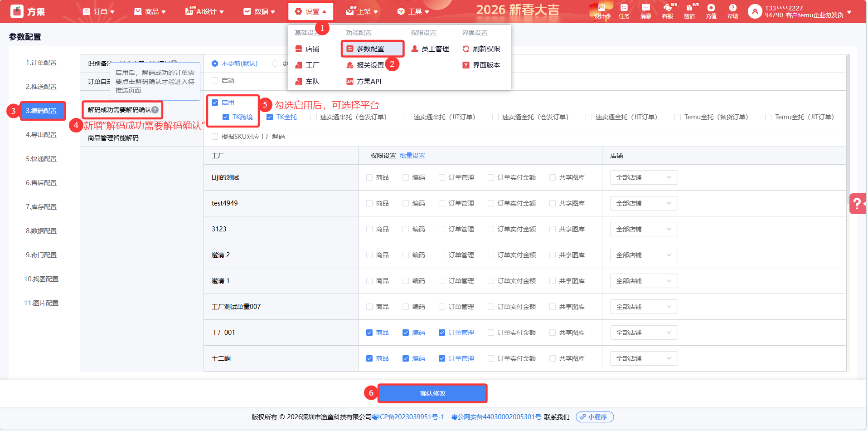Click the 确认修改 confirm button
This screenshot has height=431, width=868.
coord(432,393)
